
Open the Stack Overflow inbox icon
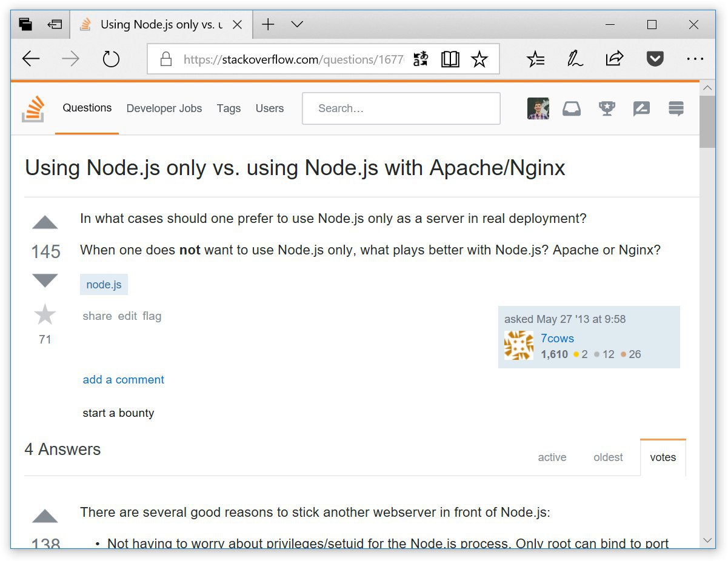coord(572,108)
